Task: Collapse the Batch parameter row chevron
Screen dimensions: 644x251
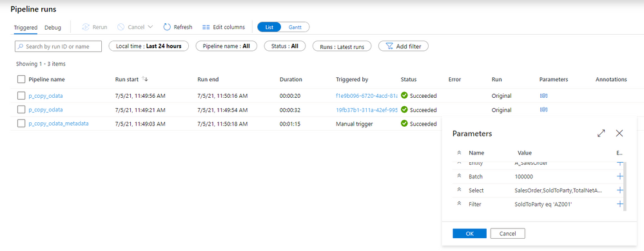Action: click(x=459, y=176)
